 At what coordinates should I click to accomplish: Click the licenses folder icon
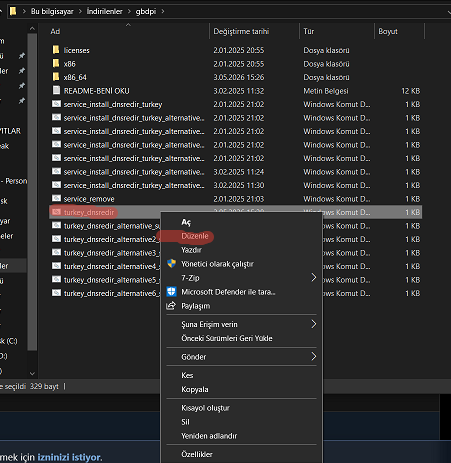coord(56,50)
